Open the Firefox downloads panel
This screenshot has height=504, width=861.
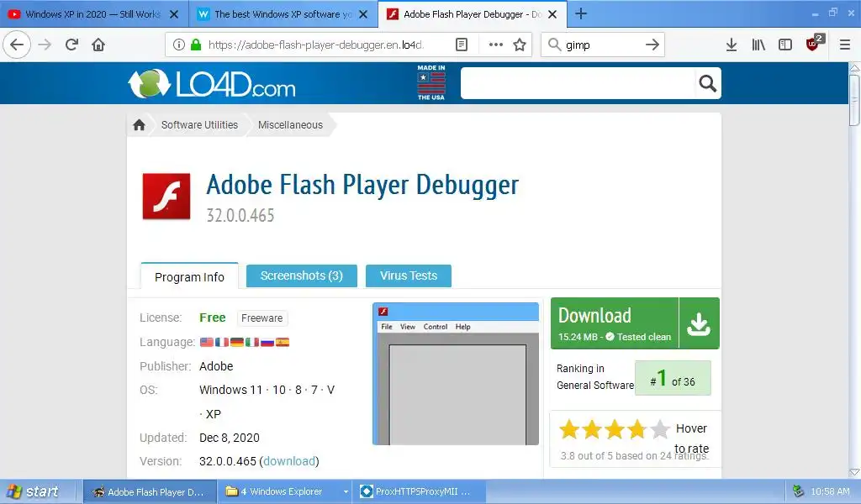(731, 45)
